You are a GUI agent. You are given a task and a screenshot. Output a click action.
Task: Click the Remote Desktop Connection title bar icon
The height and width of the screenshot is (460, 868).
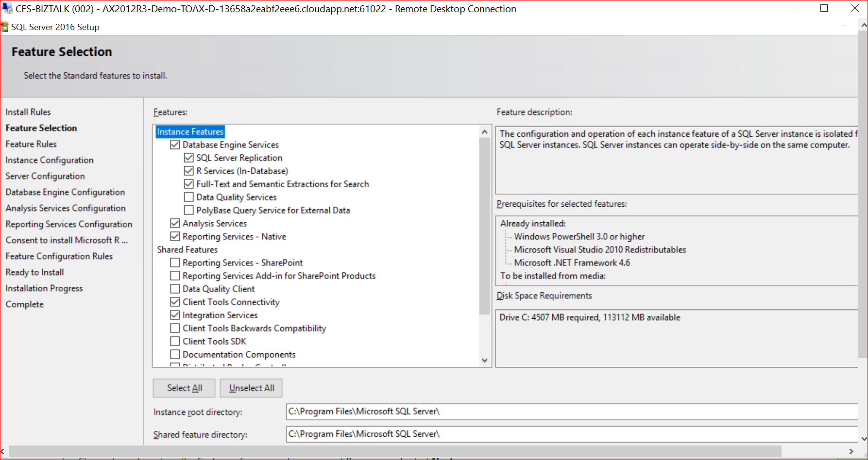pos(7,9)
